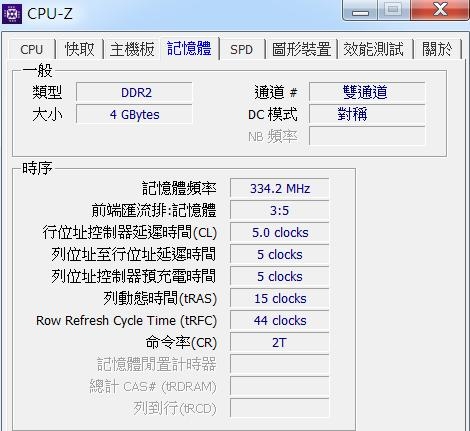Click the 5.0 clocks CL value
Image resolution: width=470 pixels, height=431 pixels.
pos(280,232)
